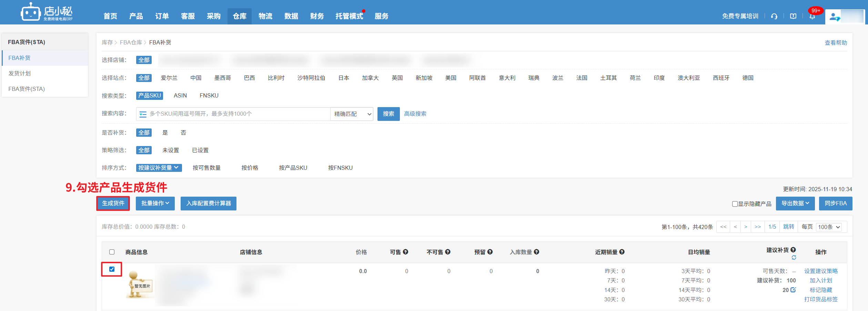Open the 订单 top menu
This screenshot has width=868, height=311.
click(162, 16)
